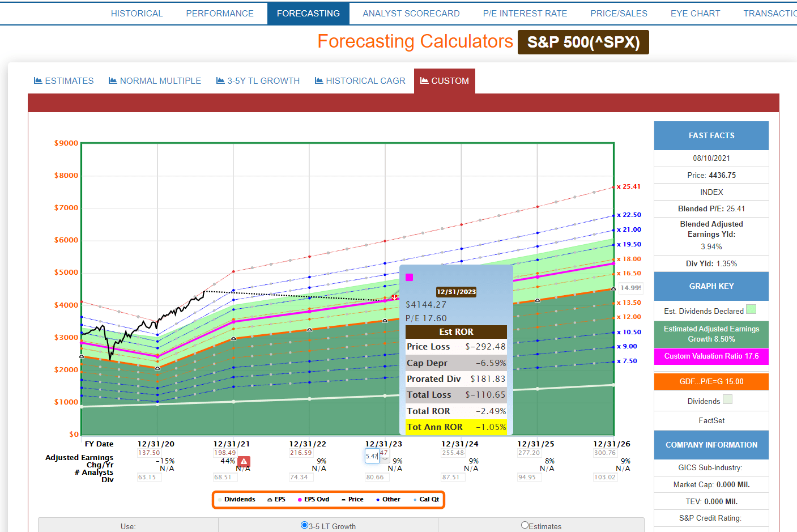Click the Custom Valuation Ratio 17.6 button
This screenshot has height=532, width=797.
[711, 356]
